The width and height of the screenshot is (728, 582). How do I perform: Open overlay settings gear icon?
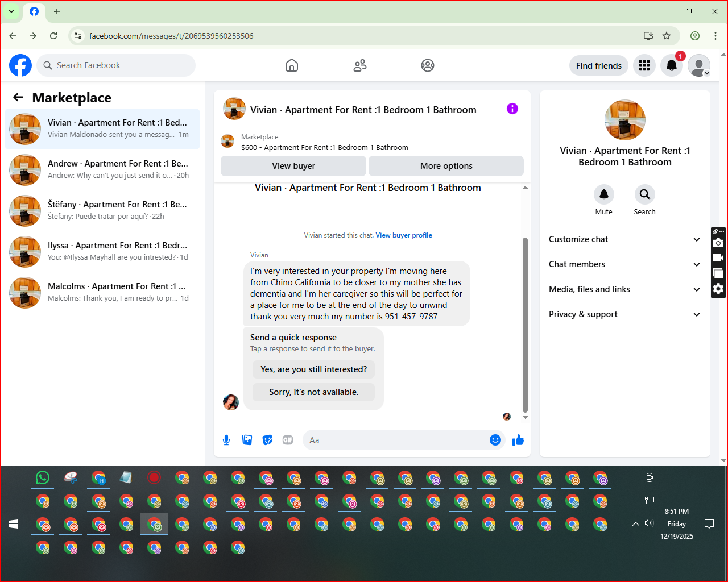pyautogui.click(x=718, y=289)
